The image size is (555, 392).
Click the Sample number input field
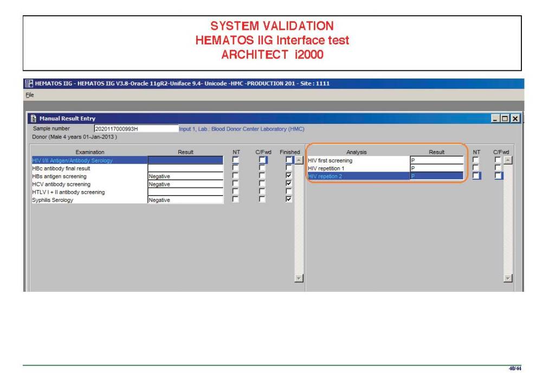(135, 129)
